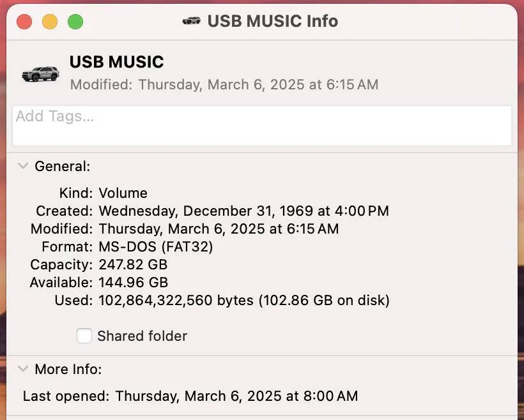
Task: Click the General section heading label
Action: tap(62, 167)
